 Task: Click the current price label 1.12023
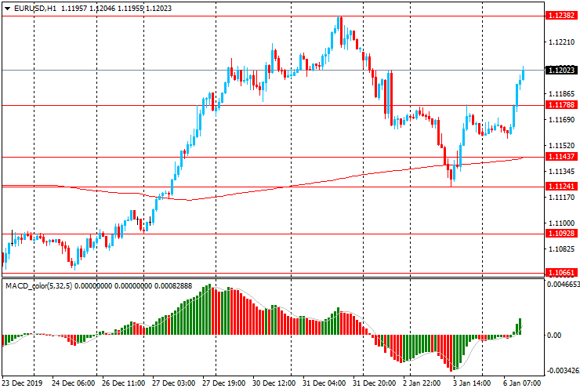[x=561, y=70]
